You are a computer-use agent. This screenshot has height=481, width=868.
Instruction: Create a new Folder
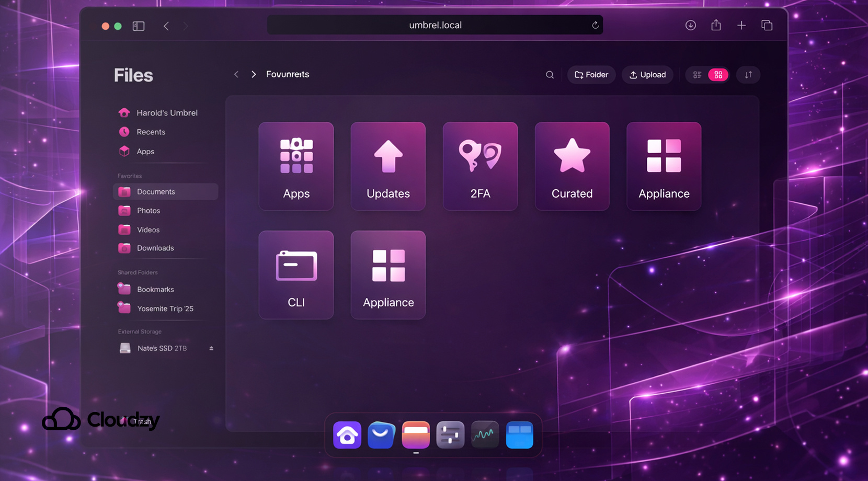(x=591, y=75)
